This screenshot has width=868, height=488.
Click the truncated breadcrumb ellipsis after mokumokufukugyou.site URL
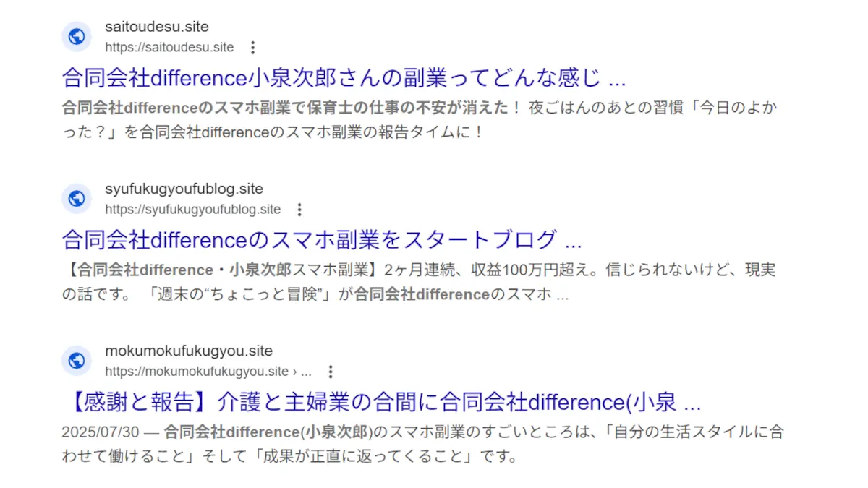pyautogui.click(x=306, y=372)
